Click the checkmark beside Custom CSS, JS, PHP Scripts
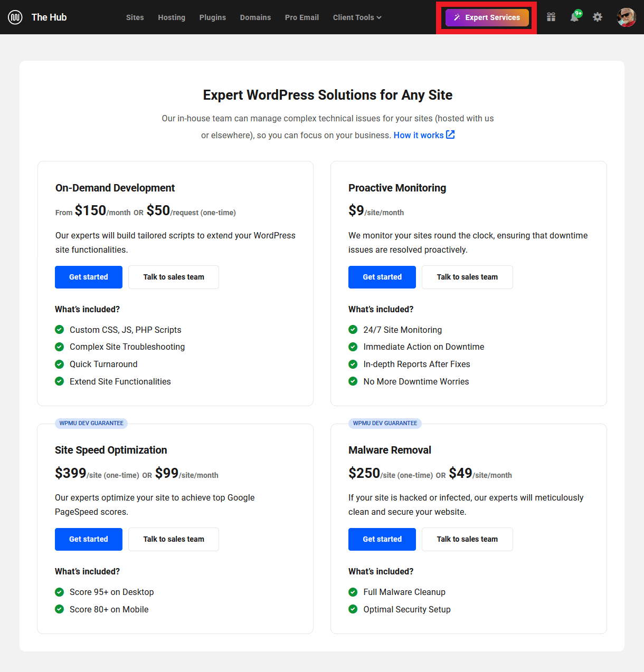This screenshot has height=672, width=644. tap(59, 329)
